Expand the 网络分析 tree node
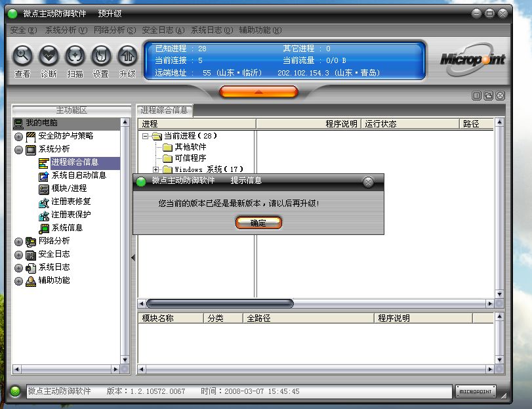Screen dimensions: 532x409 (x=18, y=242)
